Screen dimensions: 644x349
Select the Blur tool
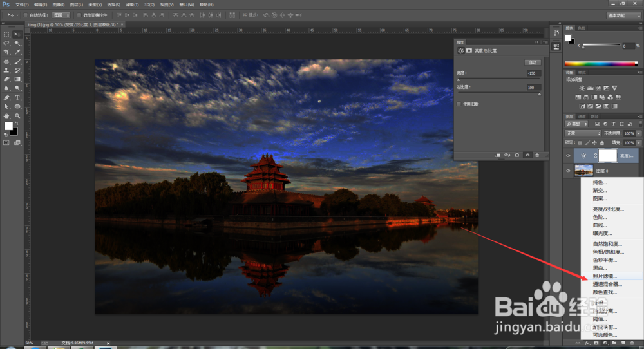(x=6, y=88)
